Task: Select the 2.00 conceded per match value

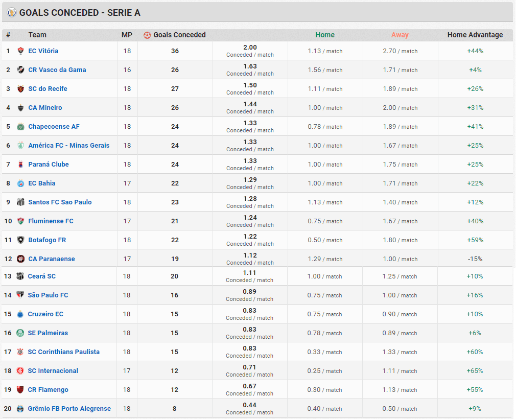Action: pyautogui.click(x=250, y=48)
